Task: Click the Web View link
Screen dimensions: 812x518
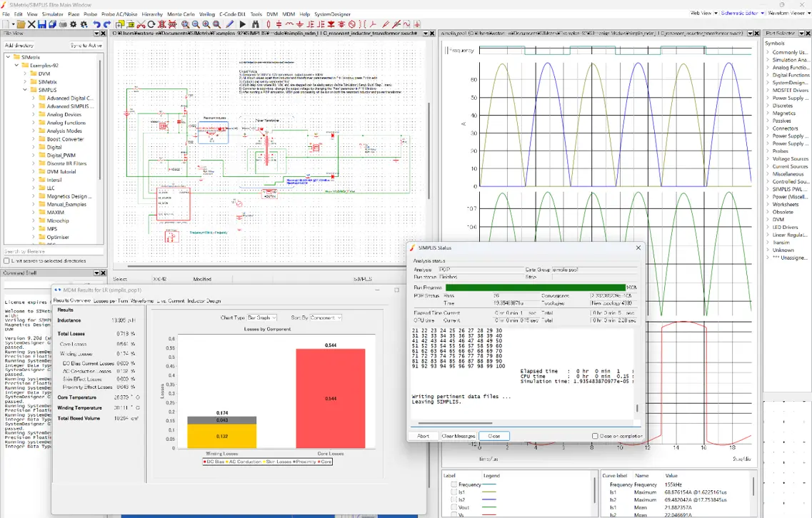Action: click(701, 13)
